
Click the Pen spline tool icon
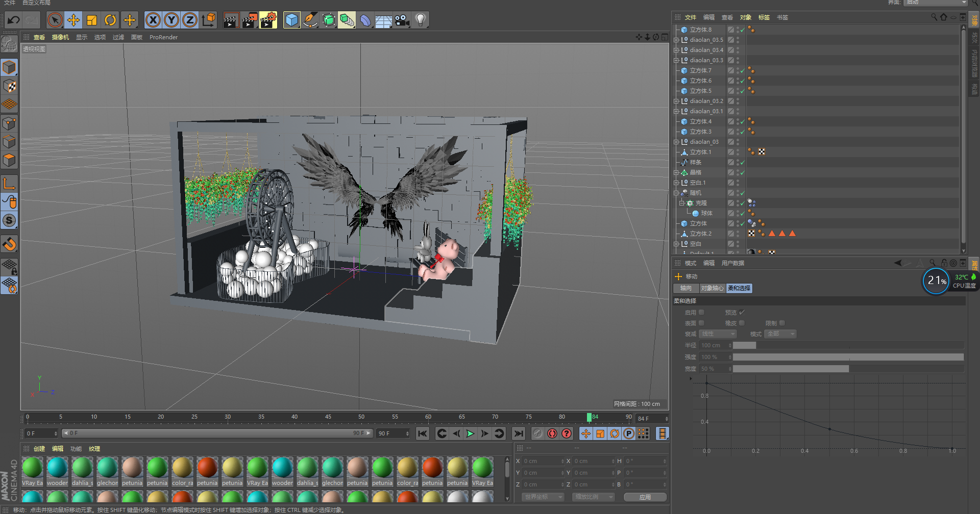[310, 20]
